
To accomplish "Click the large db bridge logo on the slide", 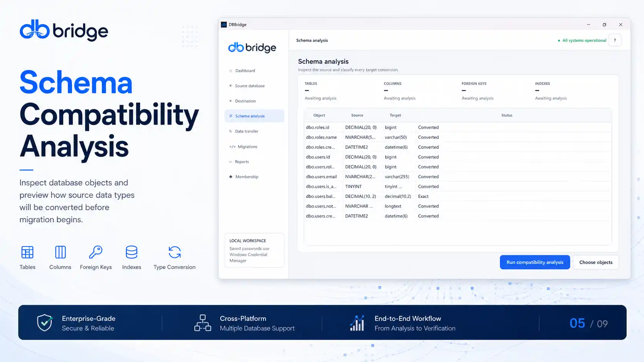I will (64, 30).
